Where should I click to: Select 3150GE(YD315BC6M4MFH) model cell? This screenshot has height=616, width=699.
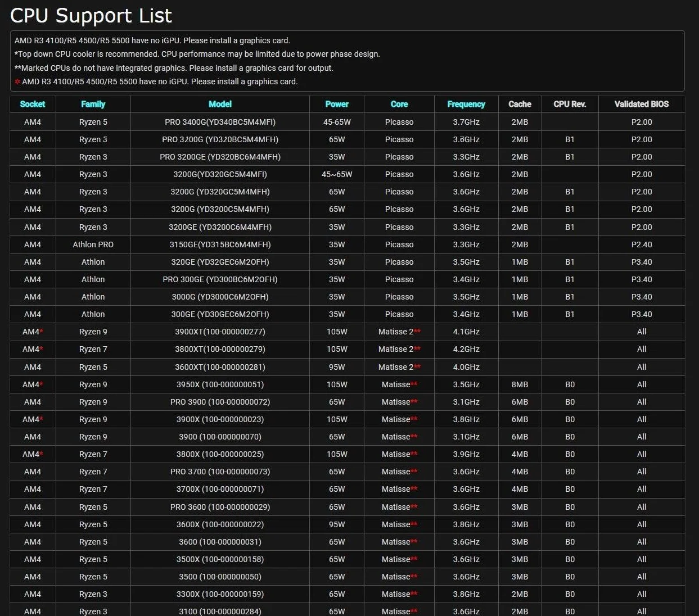coord(220,244)
